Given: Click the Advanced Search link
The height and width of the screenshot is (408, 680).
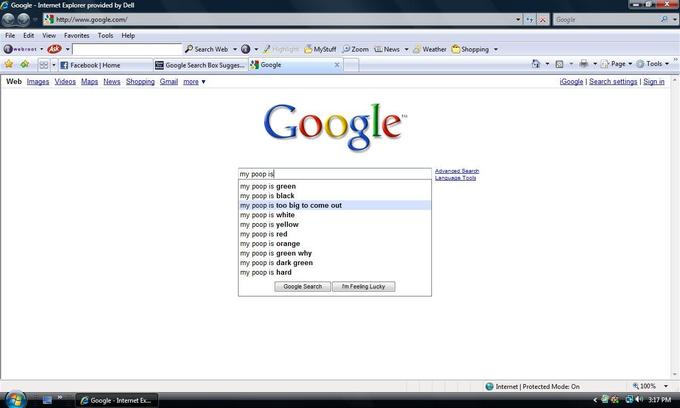Looking at the screenshot, I should (457, 171).
